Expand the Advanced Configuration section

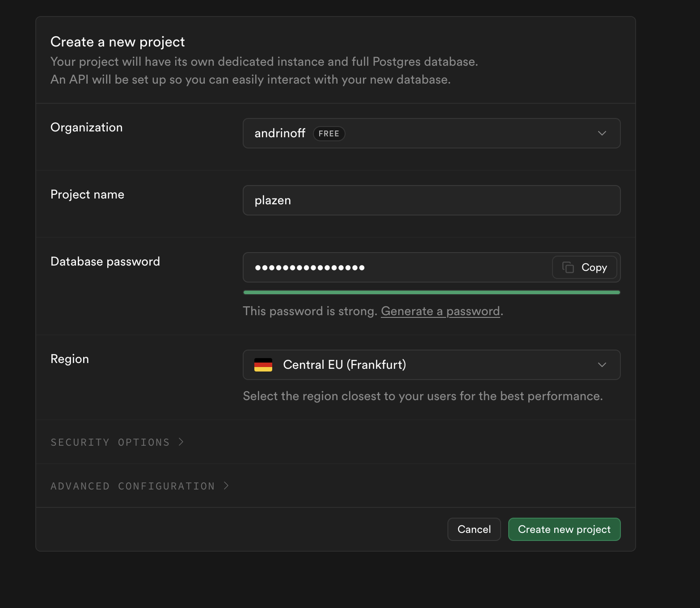point(140,486)
